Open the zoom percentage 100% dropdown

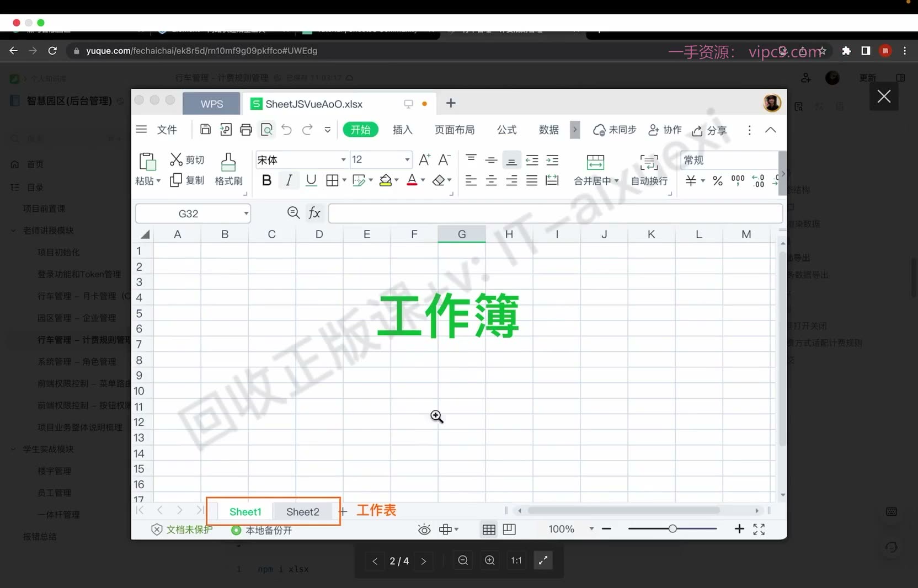pos(591,529)
